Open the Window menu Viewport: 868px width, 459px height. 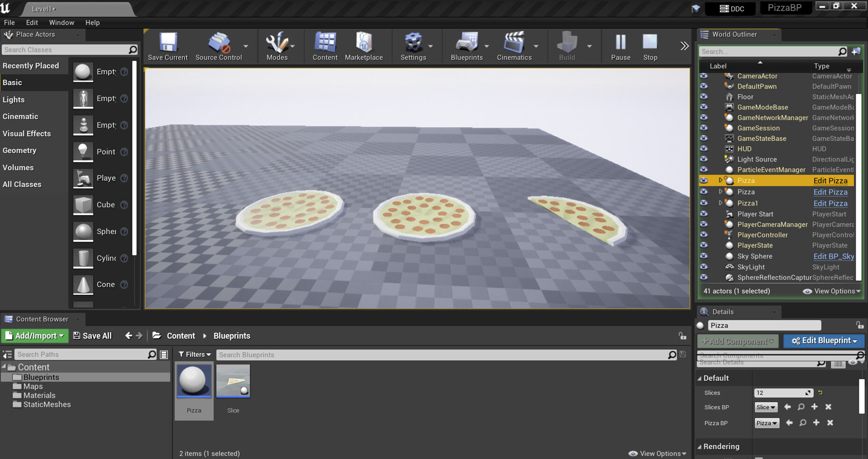coord(61,22)
